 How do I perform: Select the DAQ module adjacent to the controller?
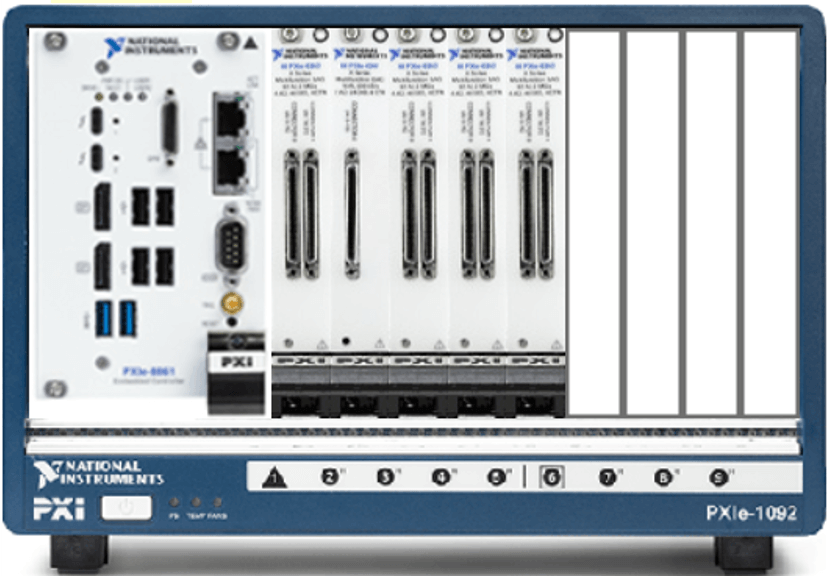pos(301,222)
